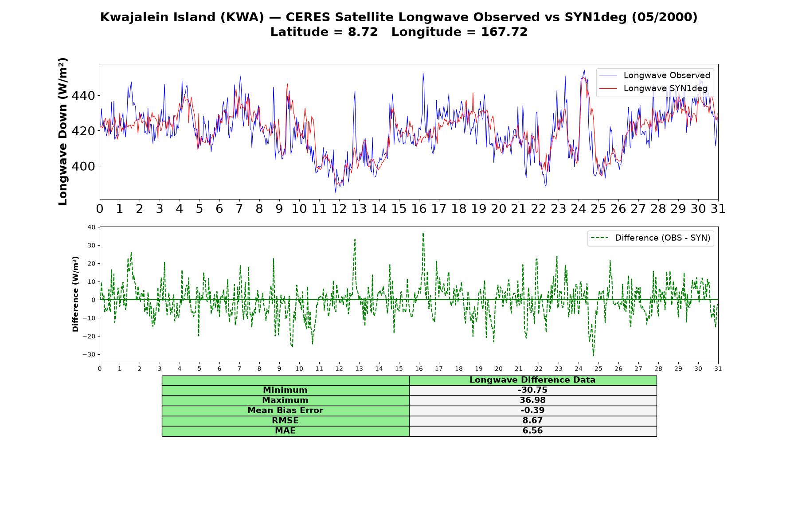
Task: Click the Longwave Down (W/m²) axis label
Action: [x=63, y=131]
